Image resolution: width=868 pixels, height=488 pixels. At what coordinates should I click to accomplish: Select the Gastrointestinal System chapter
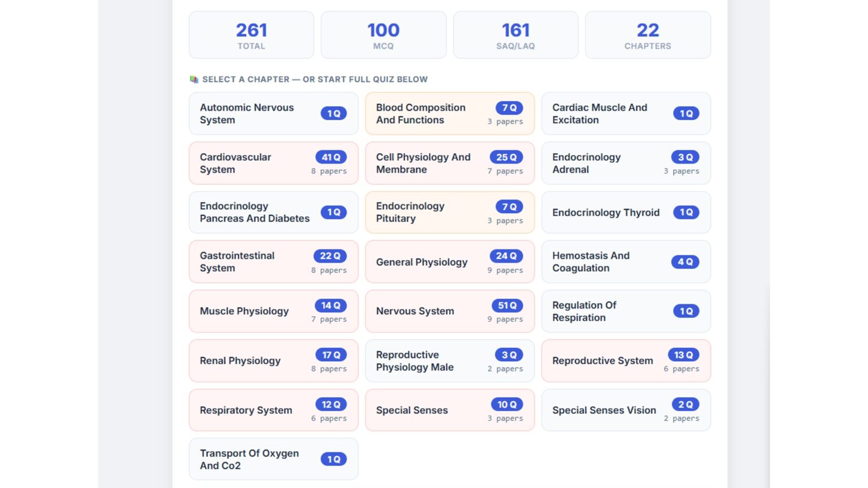274,262
